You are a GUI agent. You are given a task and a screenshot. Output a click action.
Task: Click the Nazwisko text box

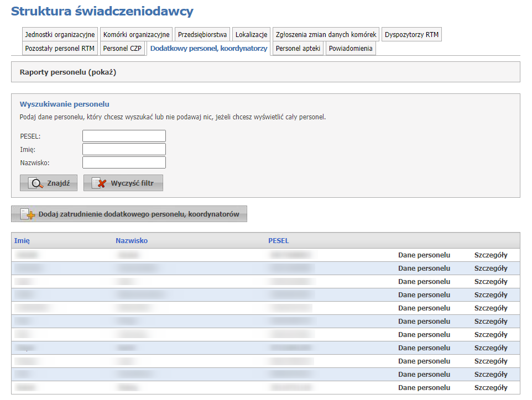pyautogui.click(x=124, y=162)
